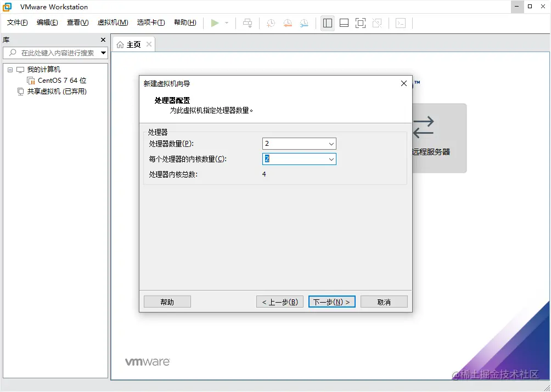Image resolution: width=551 pixels, height=392 pixels.
Task: Click the computer icon beside 我的计算机
Action: click(x=20, y=70)
